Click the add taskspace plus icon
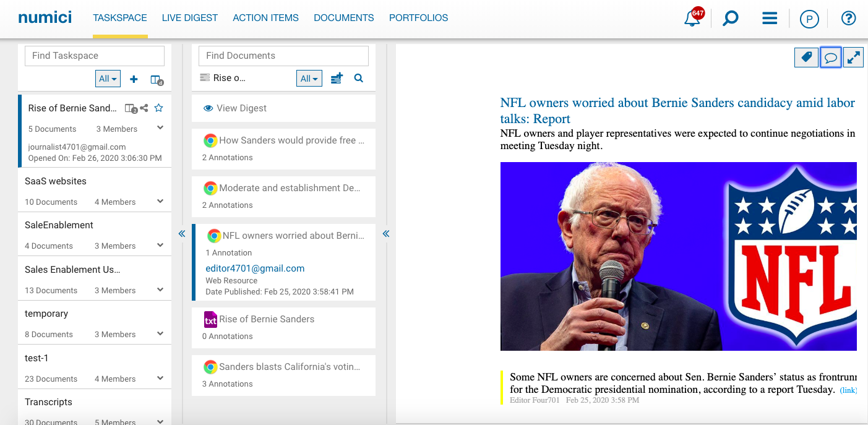The height and width of the screenshot is (425, 868). click(134, 79)
